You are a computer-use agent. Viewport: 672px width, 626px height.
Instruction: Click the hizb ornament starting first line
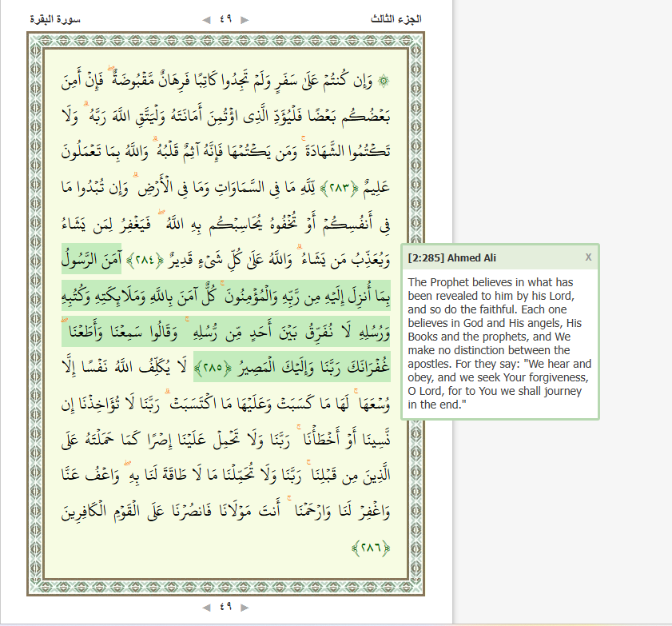(x=384, y=81)
